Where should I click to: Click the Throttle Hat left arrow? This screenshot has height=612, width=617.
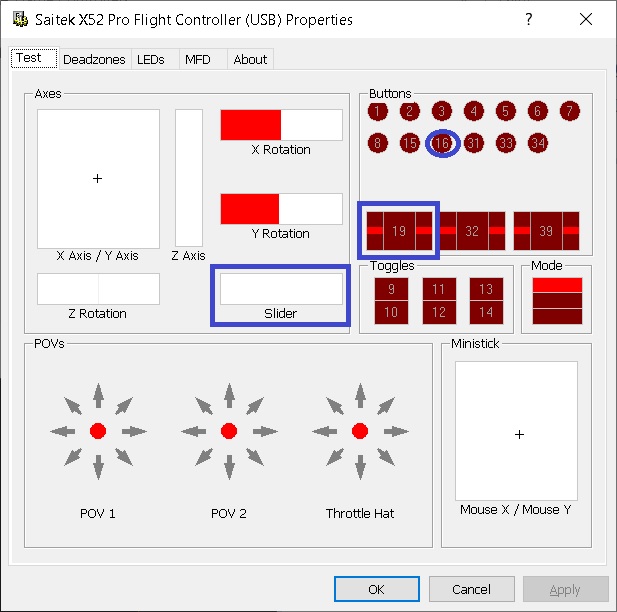click(x=325, y=431)
